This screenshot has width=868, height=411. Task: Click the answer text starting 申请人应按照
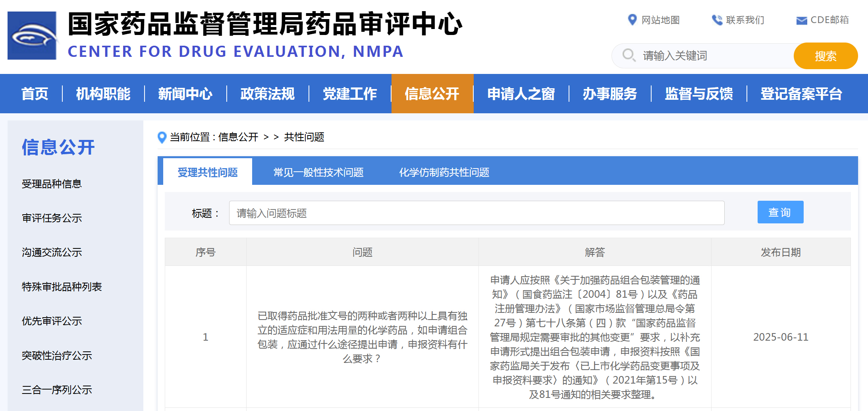click(x=595, y=337)
